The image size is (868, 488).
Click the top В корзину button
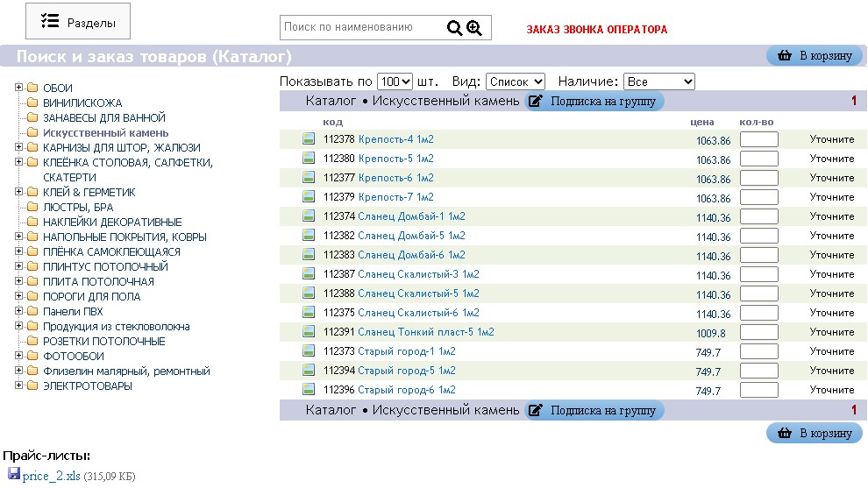[815, 56]
